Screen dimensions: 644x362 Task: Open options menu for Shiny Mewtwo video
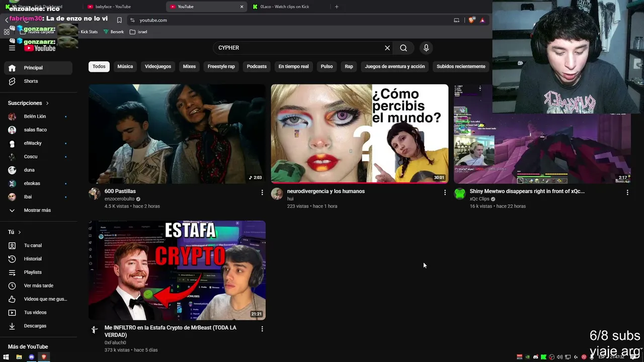click(627, 193)
